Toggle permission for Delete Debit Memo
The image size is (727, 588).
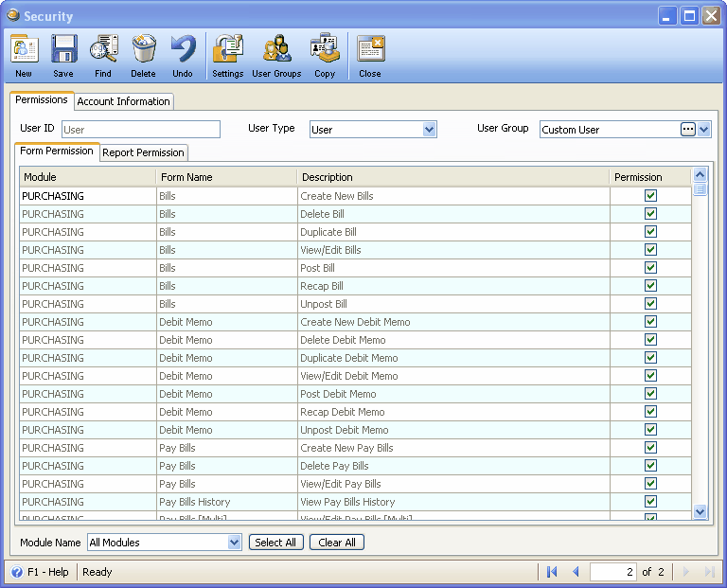pyautogui.click(x=650, y=339)
